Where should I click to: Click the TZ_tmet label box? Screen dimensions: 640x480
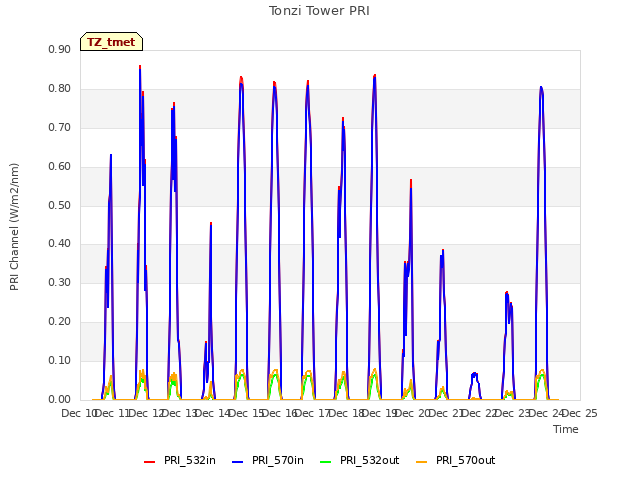click(111, 42)
